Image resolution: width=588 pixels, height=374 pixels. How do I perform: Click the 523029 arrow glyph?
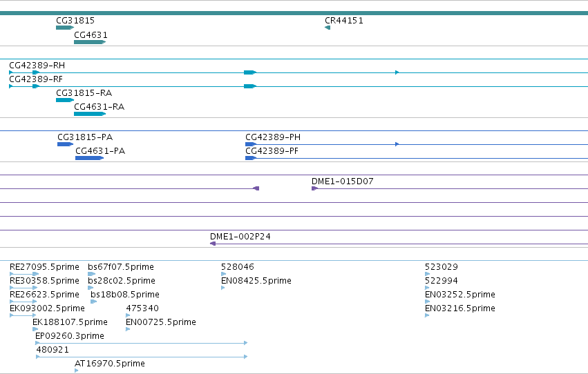pyautogui.click(x=427, y=274)
